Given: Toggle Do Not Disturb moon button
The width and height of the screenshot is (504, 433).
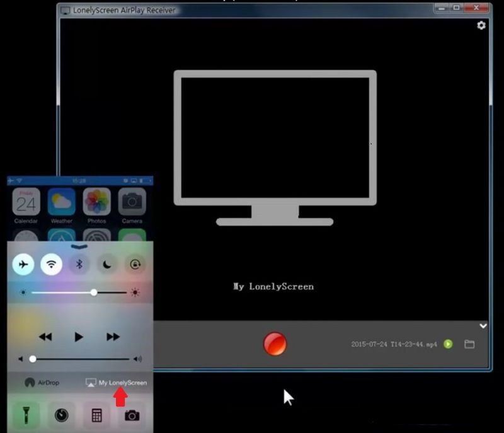Looking at the screenshot, I should (107, 264).
